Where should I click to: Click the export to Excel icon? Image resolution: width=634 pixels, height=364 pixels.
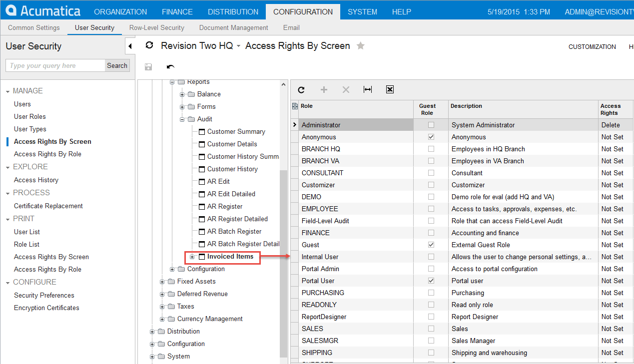click(x=390, y=90)
